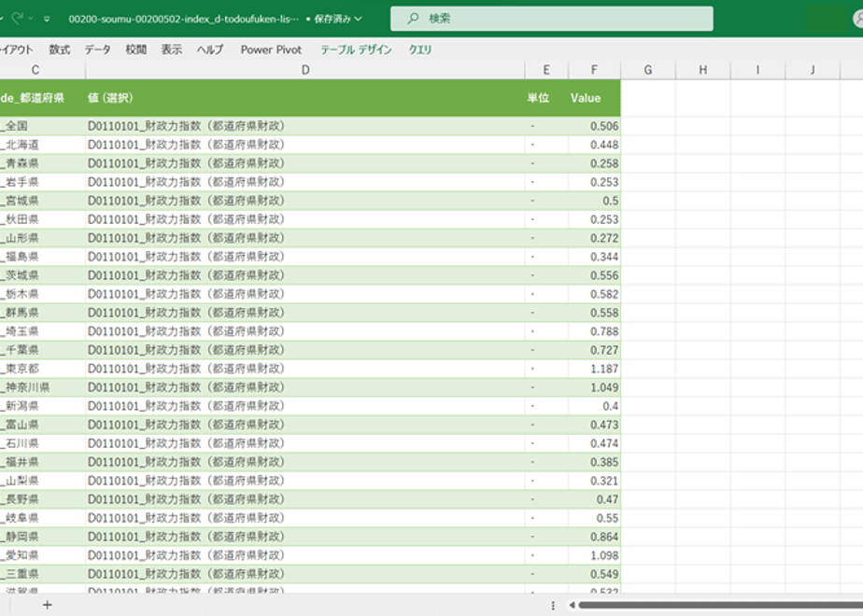Select value cell 0.5 for 宮城県
This screenshot has width=863, height=616.
tap(594, 201)
